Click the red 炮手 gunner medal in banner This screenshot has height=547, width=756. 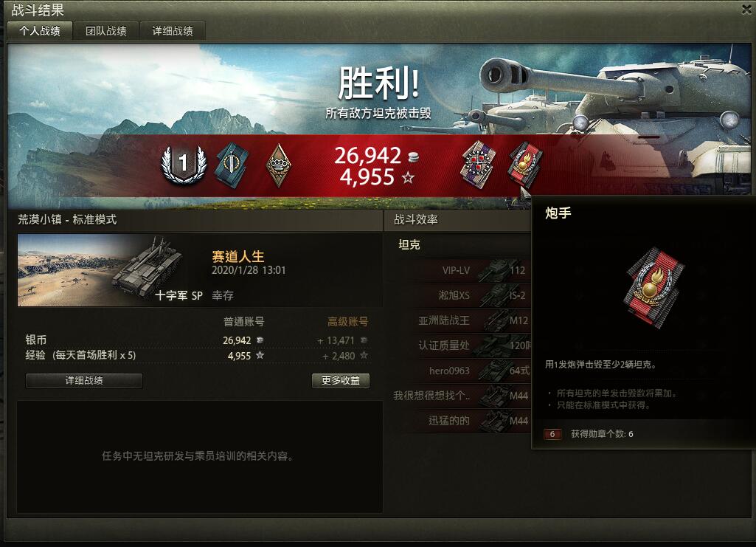pos(524,165)
